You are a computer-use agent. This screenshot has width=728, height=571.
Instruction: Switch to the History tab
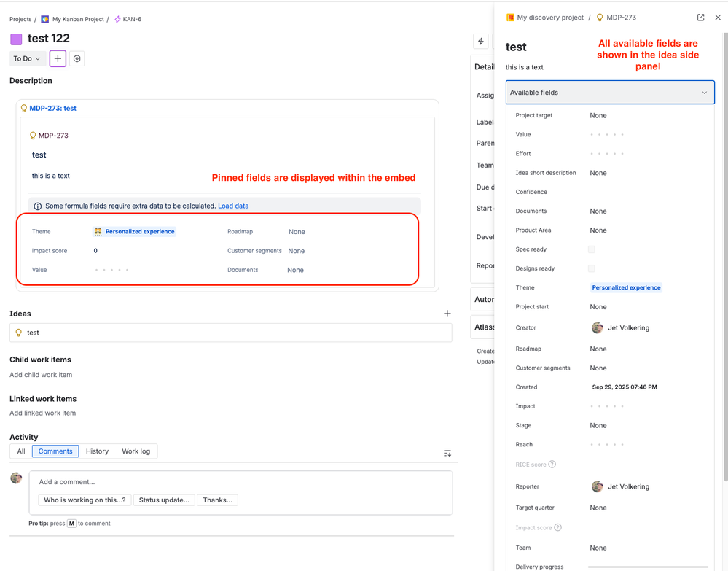[x=97, y=451]
